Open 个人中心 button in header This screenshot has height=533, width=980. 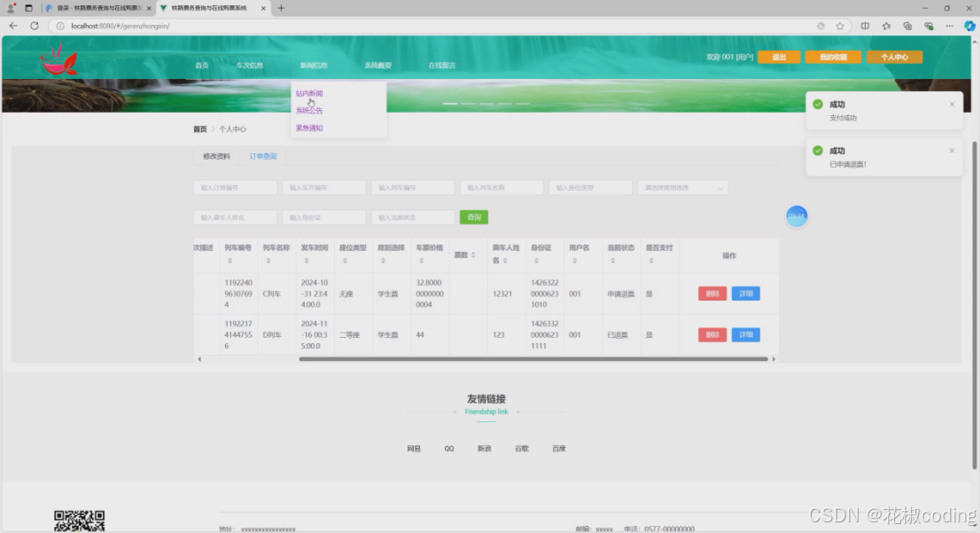[x=894, y=57]
